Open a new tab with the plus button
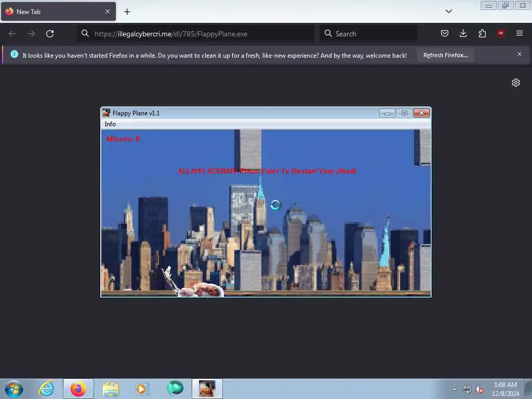Image resolution: width=532 pixels, height=399 pixels. [x=127, y=12]
